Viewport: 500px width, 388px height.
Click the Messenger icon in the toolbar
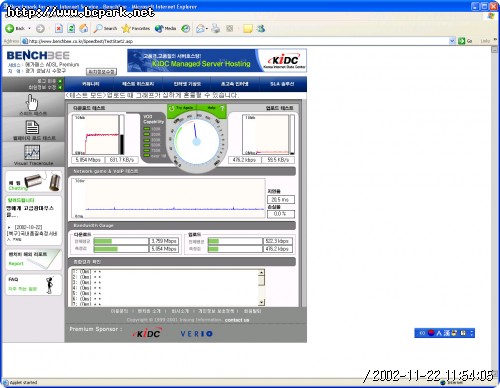coord(261,29)
